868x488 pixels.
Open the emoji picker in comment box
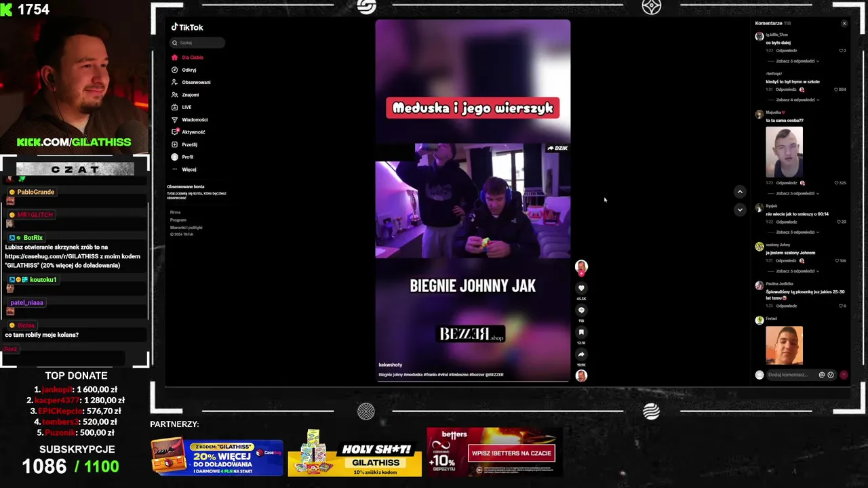pyautogui.click(x=831, y=375)
